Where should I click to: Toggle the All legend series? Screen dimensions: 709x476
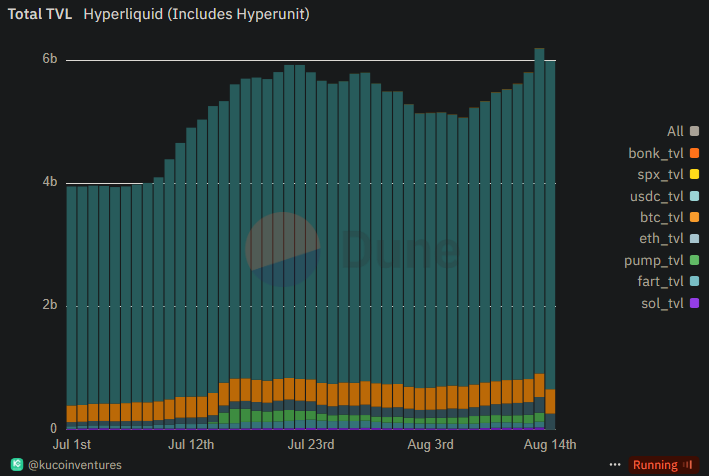pyautogui.click(x=683, y=132)
